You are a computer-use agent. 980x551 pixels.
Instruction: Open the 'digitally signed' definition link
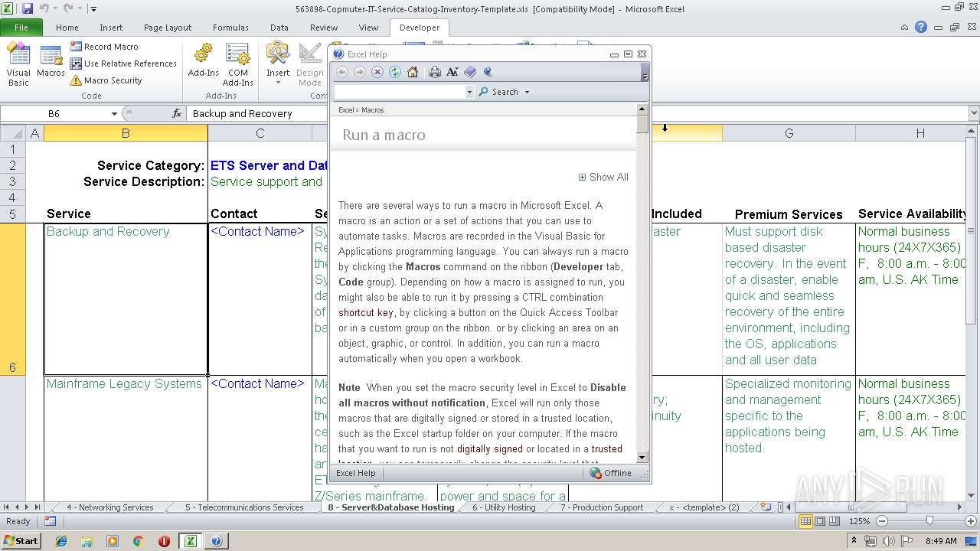pos(489,448)
